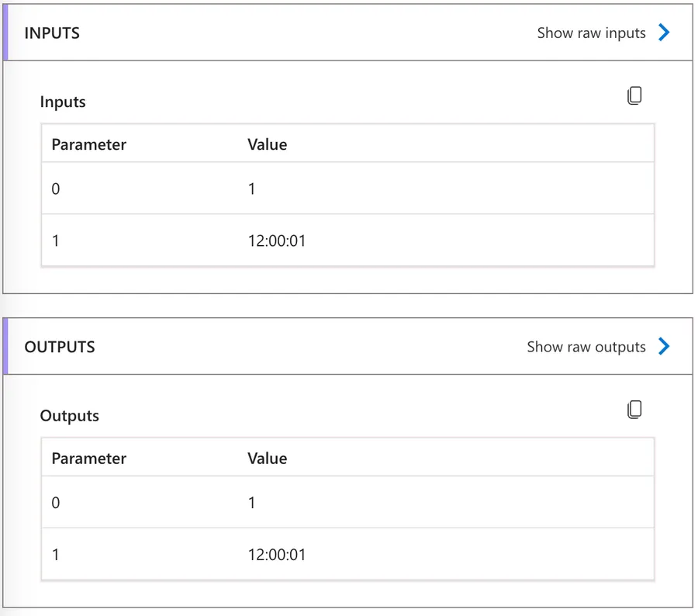Image resolution: width=698 pixels, height=616 pixels.
Task: Open the Show raw inputs link
Action: [x=591, y=33]
